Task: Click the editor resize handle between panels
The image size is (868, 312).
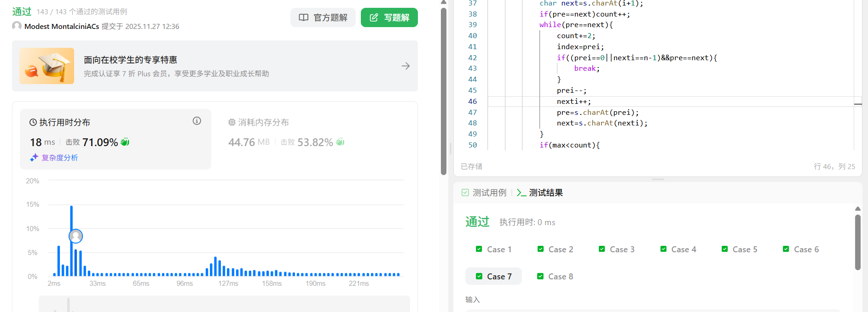Action: coord(658,179)
